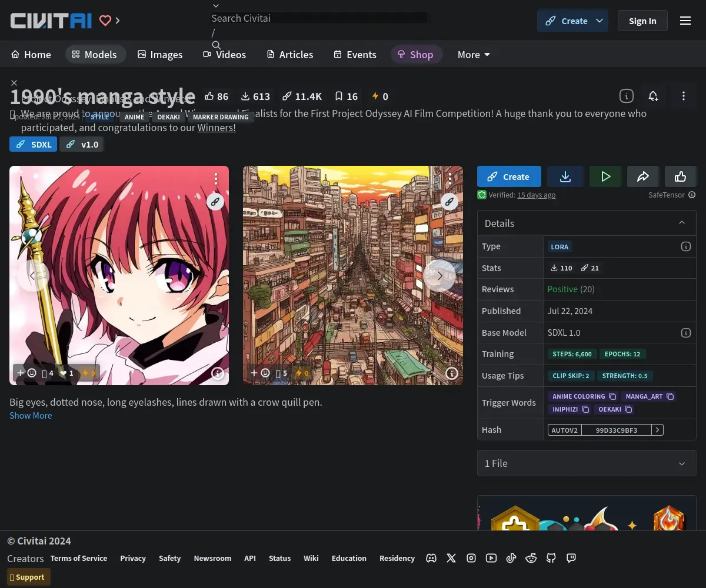Image resolution: width=706 pixels, height=588 pixels.
Task: Expand the 1 File section
Action: (587, 463)
